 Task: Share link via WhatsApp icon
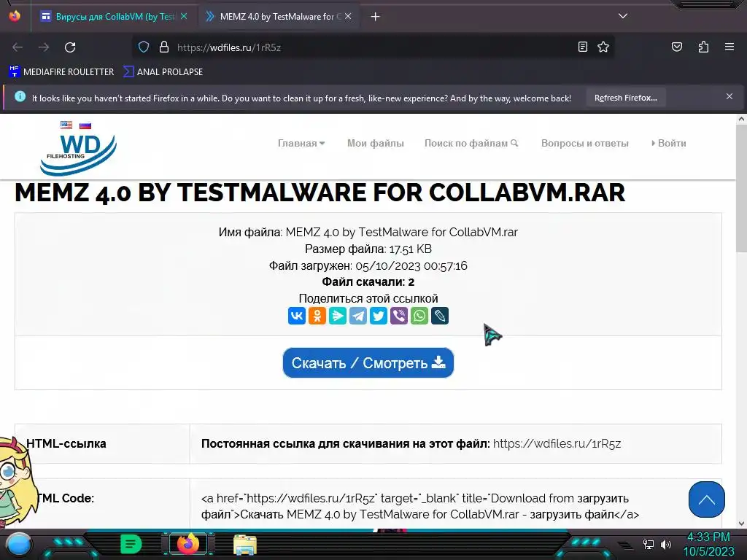click(x=419, y=316)
